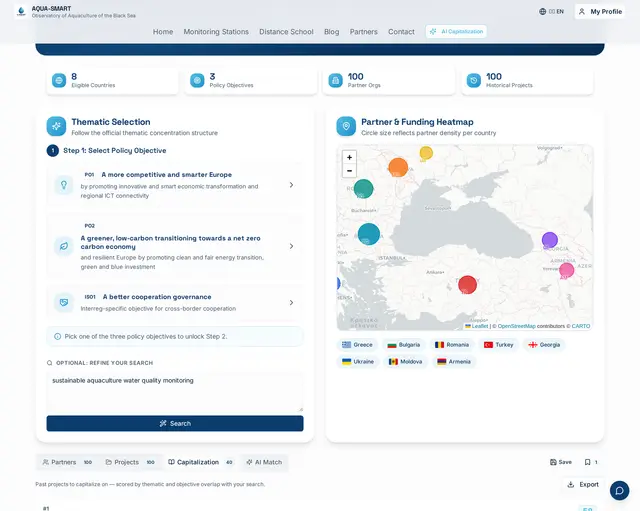Expand greener low-carbon objective chevron
Image resolution: width=640 pixels, height=511 pixels.
click(291, 246)
